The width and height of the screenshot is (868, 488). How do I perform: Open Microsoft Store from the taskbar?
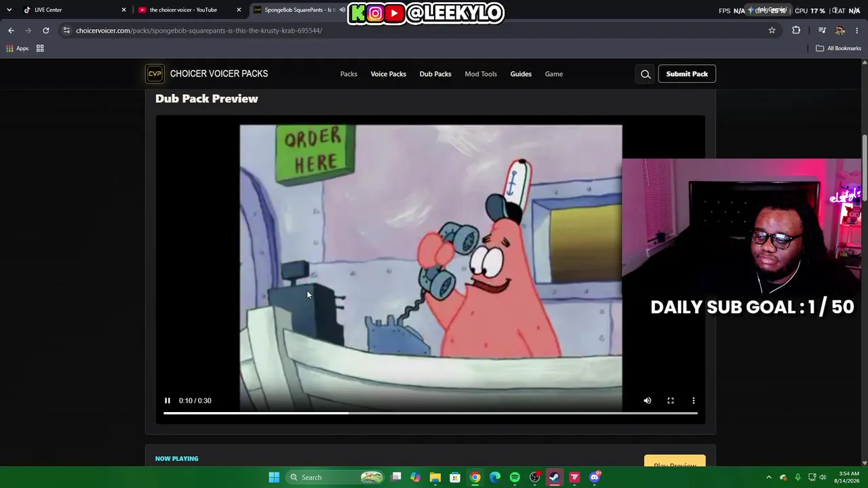pyautogui.click(x=455, y=477)
